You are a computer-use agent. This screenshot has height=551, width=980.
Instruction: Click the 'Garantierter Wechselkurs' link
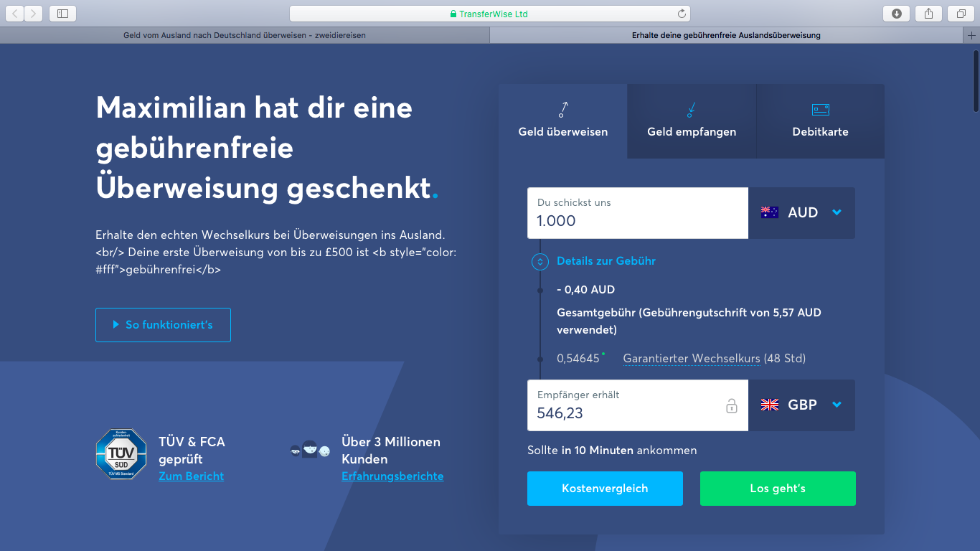(x=692, y=359)
